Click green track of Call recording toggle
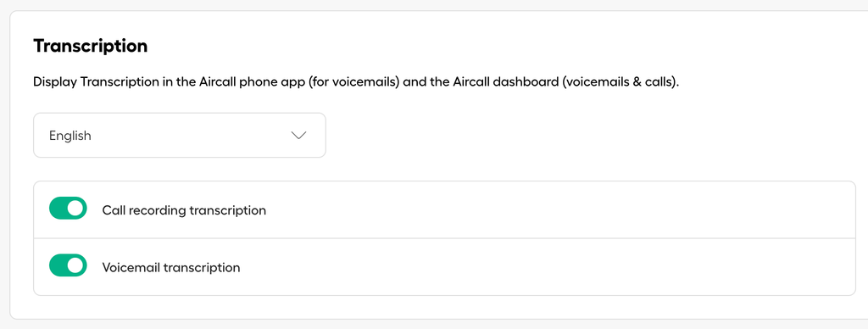The image size is (868, 329). pyautogui.click(x=58, y=209)
